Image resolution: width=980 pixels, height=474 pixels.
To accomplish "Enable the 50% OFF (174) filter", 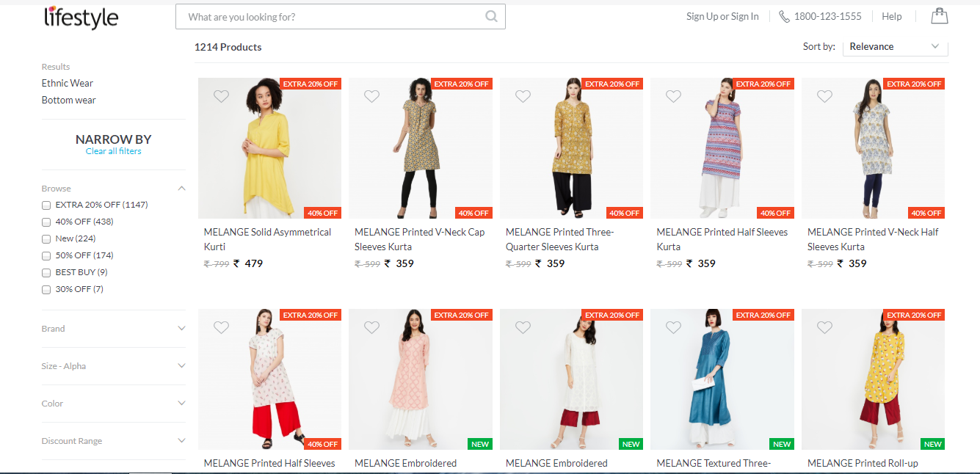I will pos(46,256).
